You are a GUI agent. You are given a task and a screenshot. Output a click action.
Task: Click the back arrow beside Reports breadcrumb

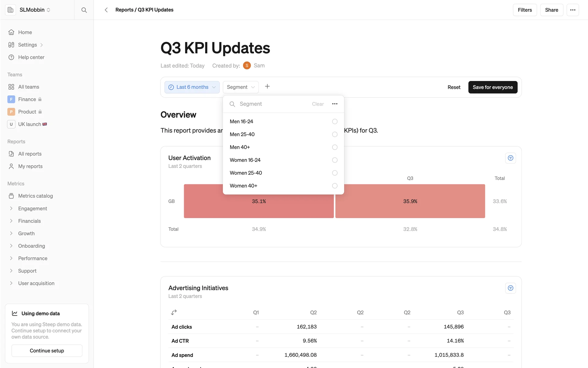click(x=106, y=10)
